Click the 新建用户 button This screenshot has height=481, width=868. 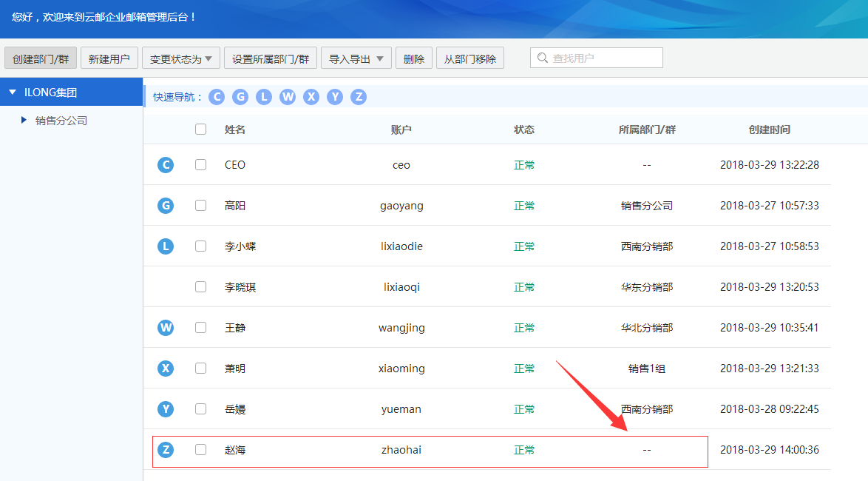(x=109, y=58)
